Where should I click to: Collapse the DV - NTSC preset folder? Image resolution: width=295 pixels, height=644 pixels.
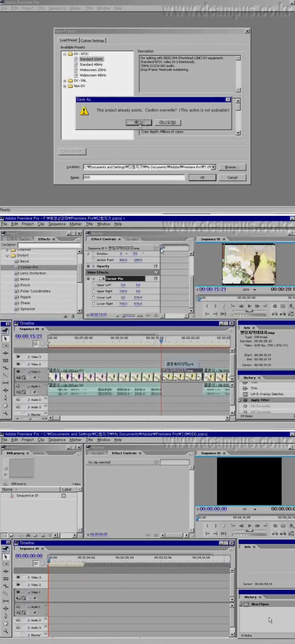(x=65, y=54)
